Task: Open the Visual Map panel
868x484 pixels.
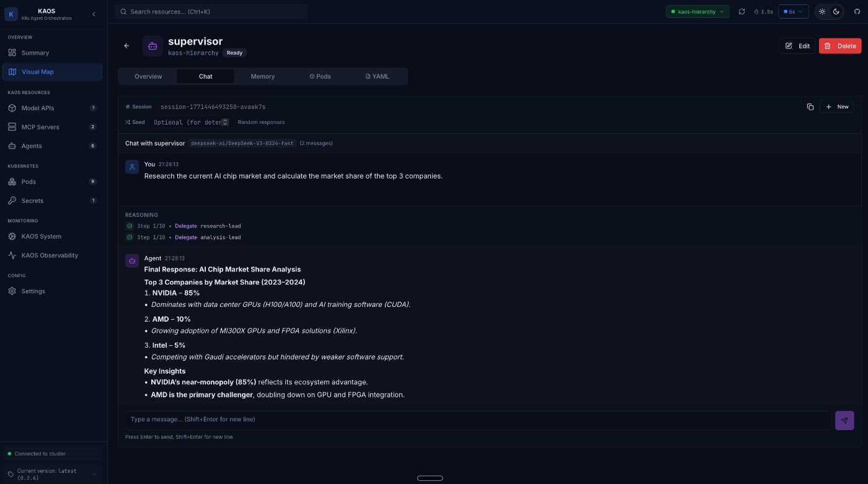Action: (38, 72)
